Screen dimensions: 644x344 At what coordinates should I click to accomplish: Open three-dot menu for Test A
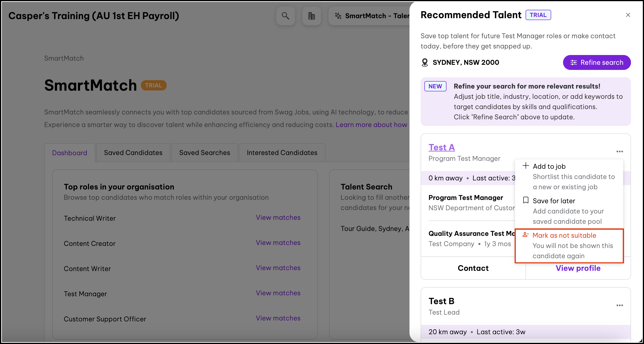pyautogui.click(x=619, y=151)
